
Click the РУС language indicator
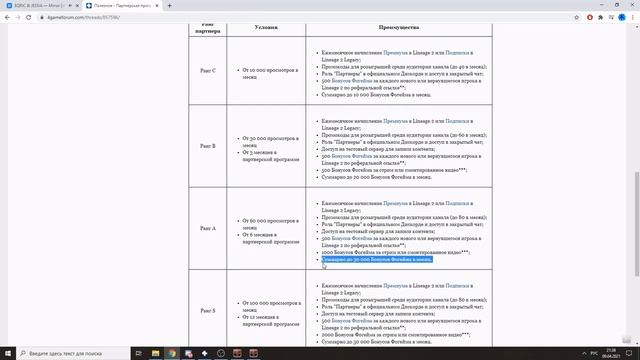click(x=594, y=353)
